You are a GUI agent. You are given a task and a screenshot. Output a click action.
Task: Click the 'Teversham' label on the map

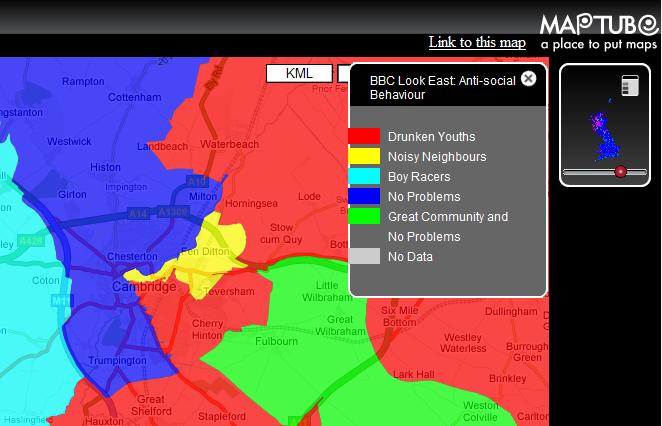[229, 292]
